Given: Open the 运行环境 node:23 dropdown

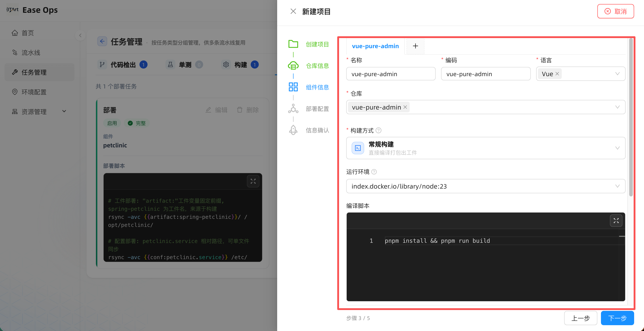Looking at the screenshot, I should 485,186.
